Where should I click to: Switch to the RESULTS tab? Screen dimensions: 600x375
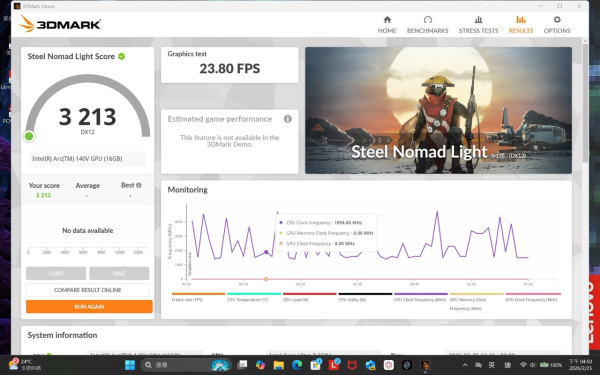tap(520, 25)
